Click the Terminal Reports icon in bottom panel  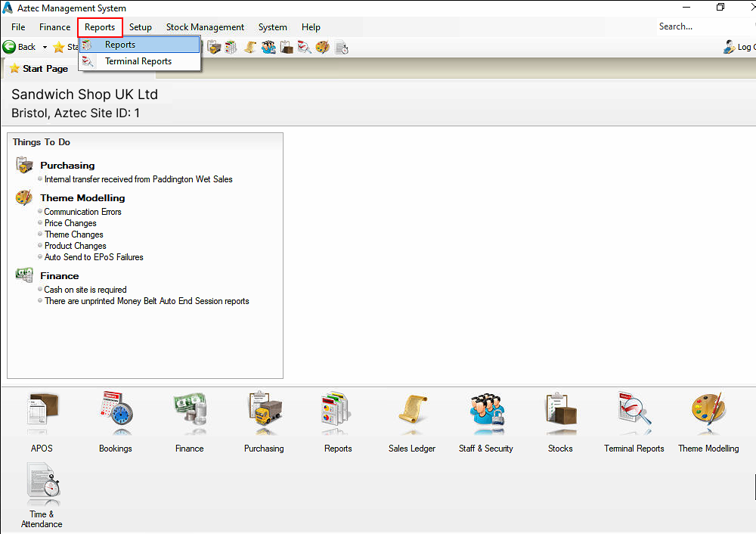click(634, 414)
